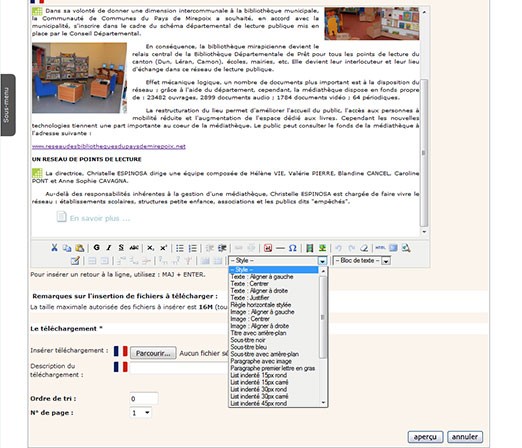
Task: Select the highlighted '-- Style --' entry
Action: (x=274, y=269)
